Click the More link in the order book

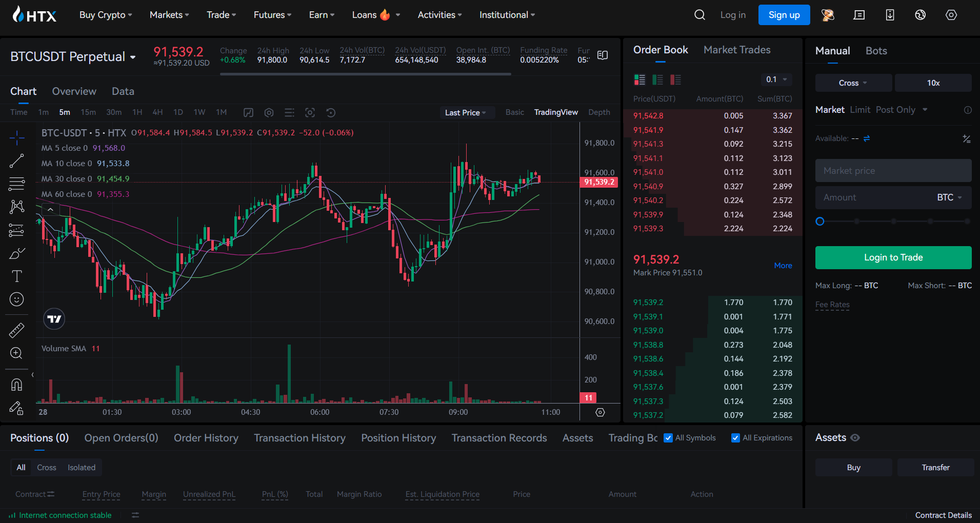point(783,266)
